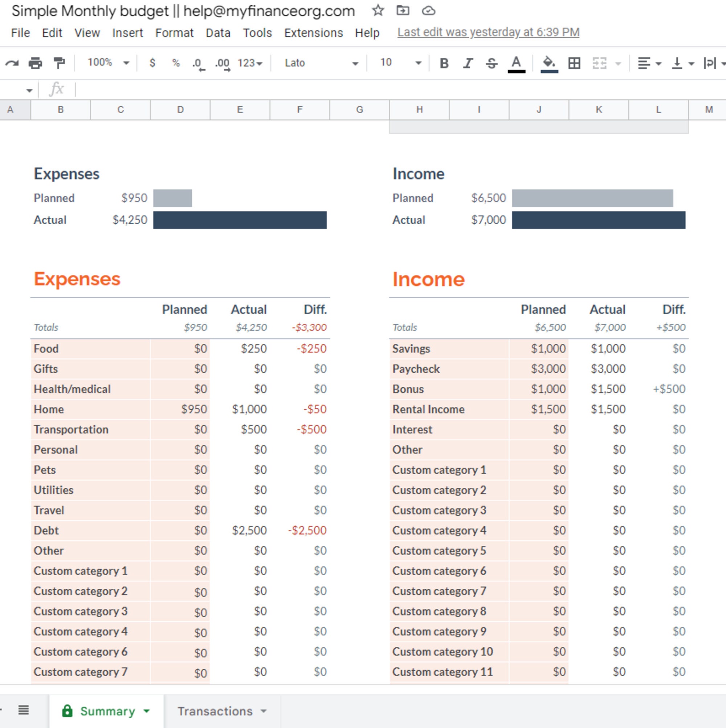Open the font size dropdown
Screen dimensions: 726x728
[x=400, y=62]
